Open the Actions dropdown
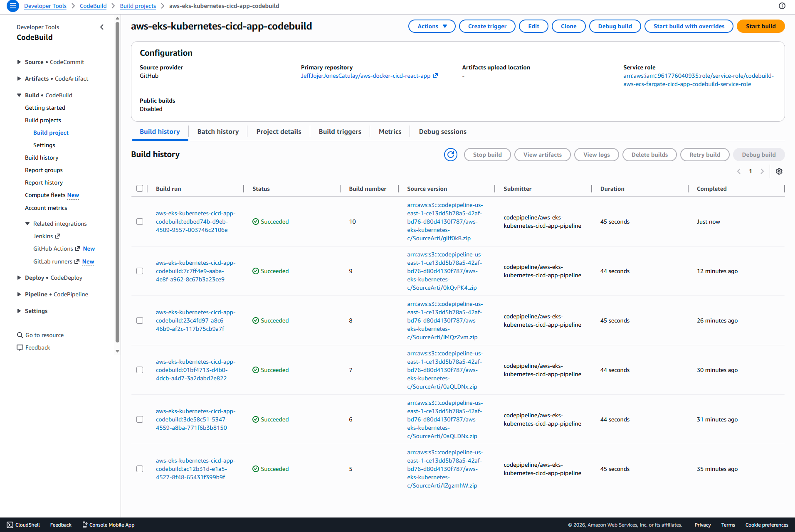Image resolution: width=795 pixels, height=532 pixels. pos(432,26)
